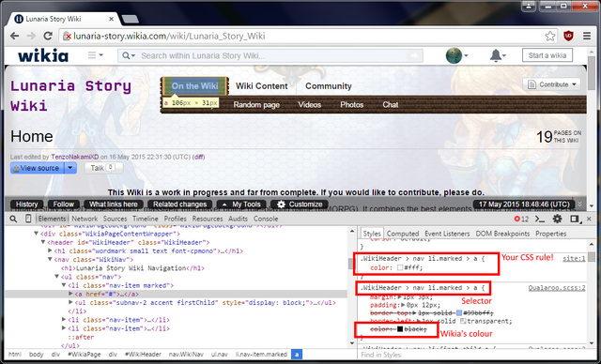Screen dimensions: 601x364
Task: Expand the ul subnav-2 accent node
Action: click(70, 303)
